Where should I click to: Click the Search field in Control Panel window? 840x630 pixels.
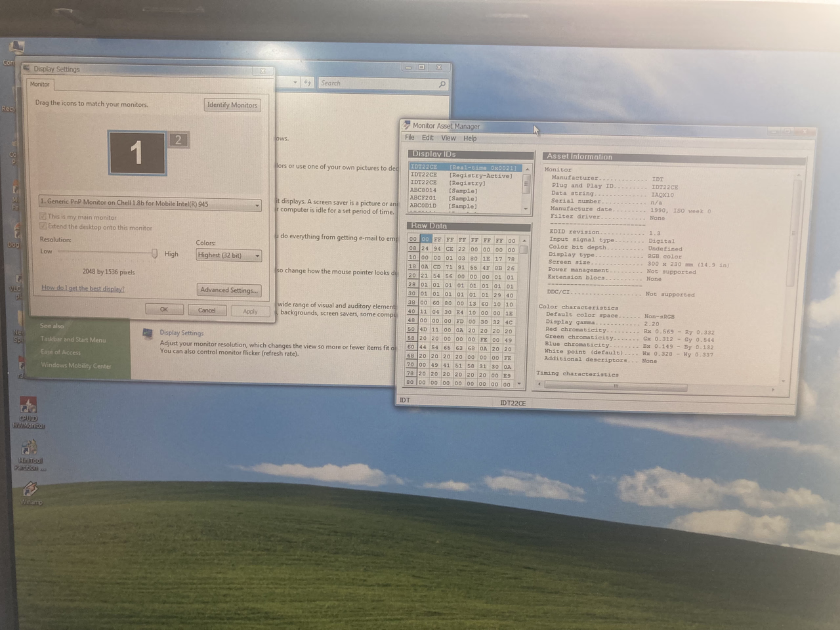point(377,83)
